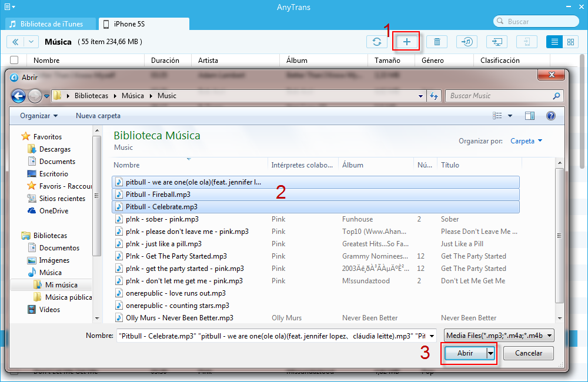Click Bibliotecas in the address breadcrumb
The width and height of the screenshot is (588, 382).
click(91, 96)
